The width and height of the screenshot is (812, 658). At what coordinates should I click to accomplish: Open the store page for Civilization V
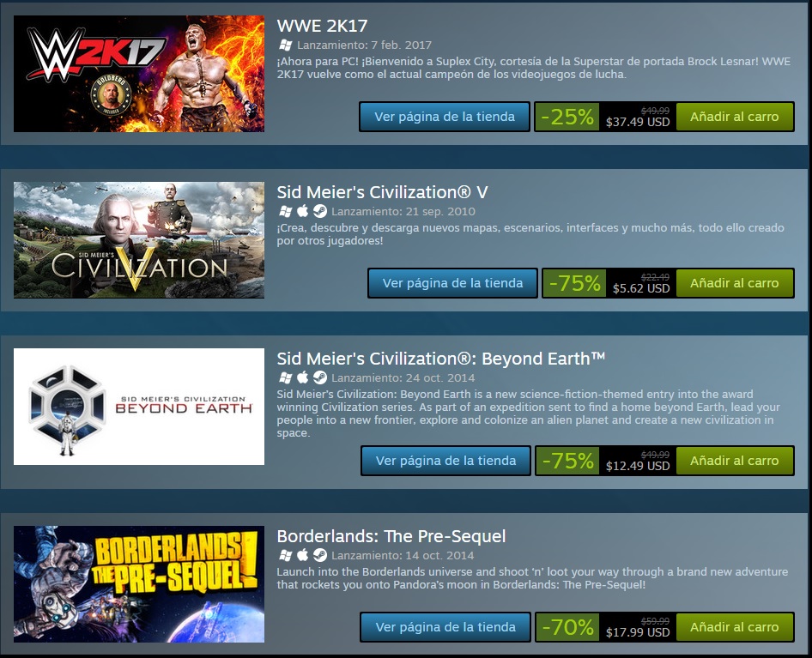[452, 283]
